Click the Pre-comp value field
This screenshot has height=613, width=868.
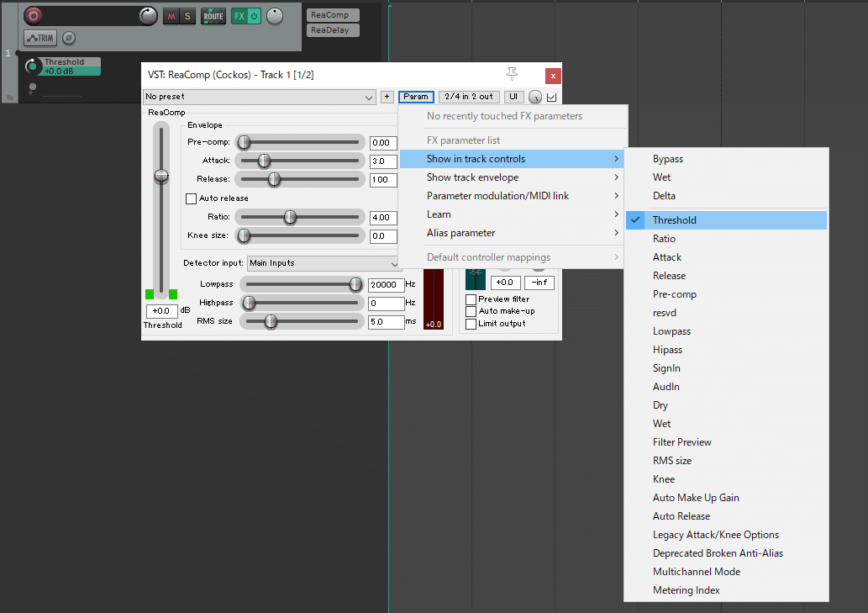point(383,143)
